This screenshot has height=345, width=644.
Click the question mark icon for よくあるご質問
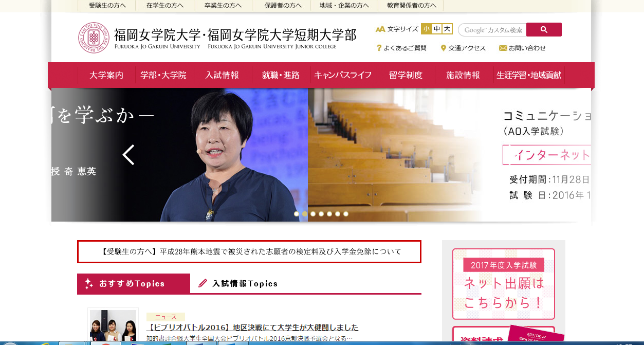click(379, 48)
